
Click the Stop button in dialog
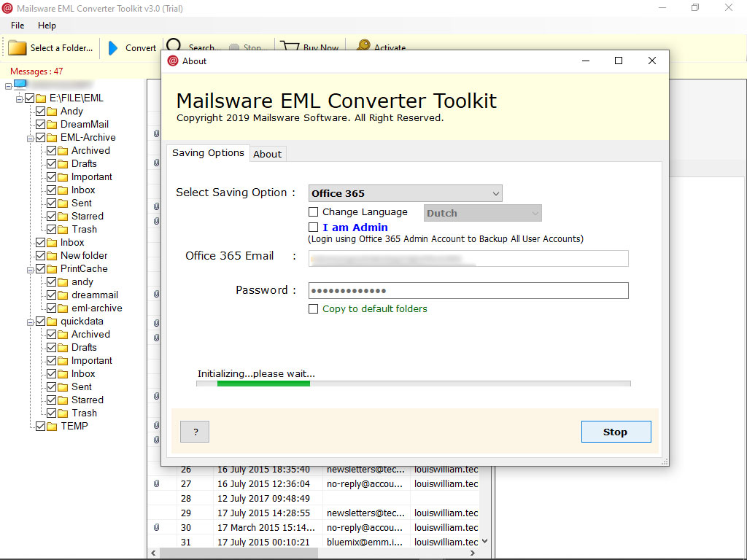coord(616,432)
